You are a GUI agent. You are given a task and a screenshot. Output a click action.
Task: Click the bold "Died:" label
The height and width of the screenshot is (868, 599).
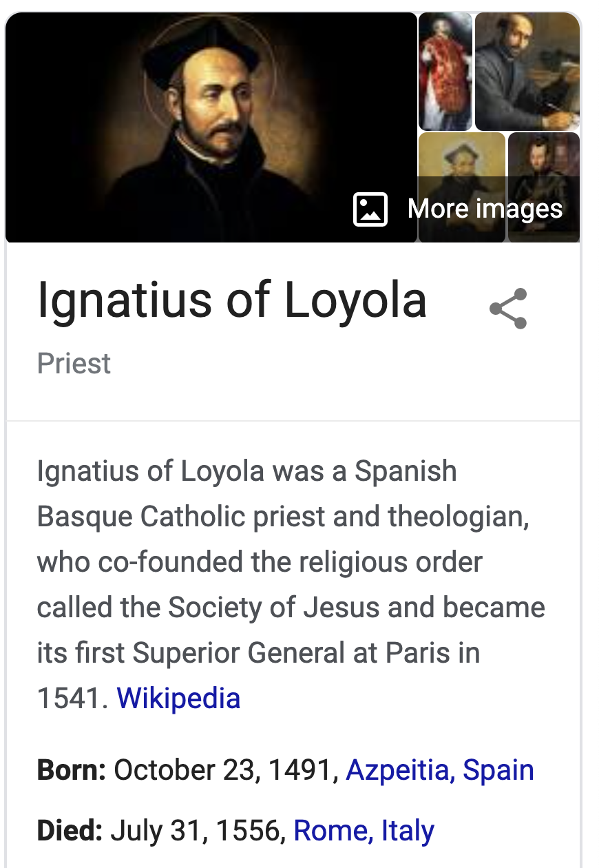tap(70, 830)
